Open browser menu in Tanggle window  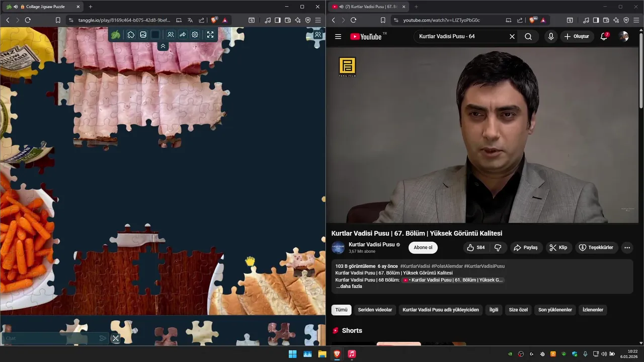coord(318,20)
